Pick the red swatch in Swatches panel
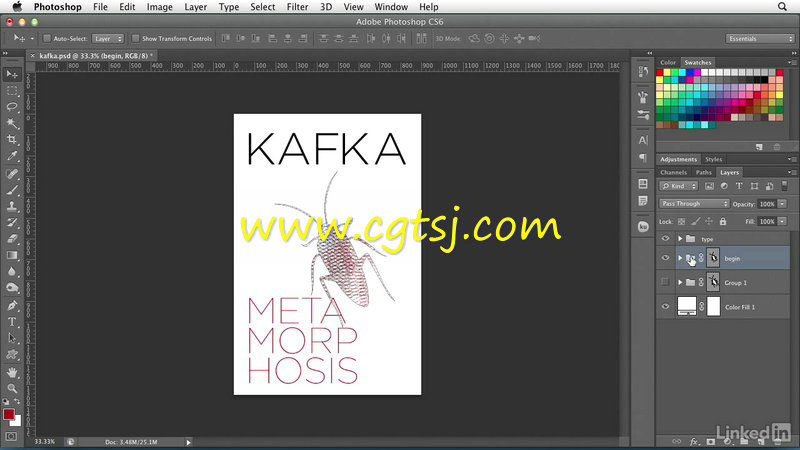The image size is (800, 450). 660,72
